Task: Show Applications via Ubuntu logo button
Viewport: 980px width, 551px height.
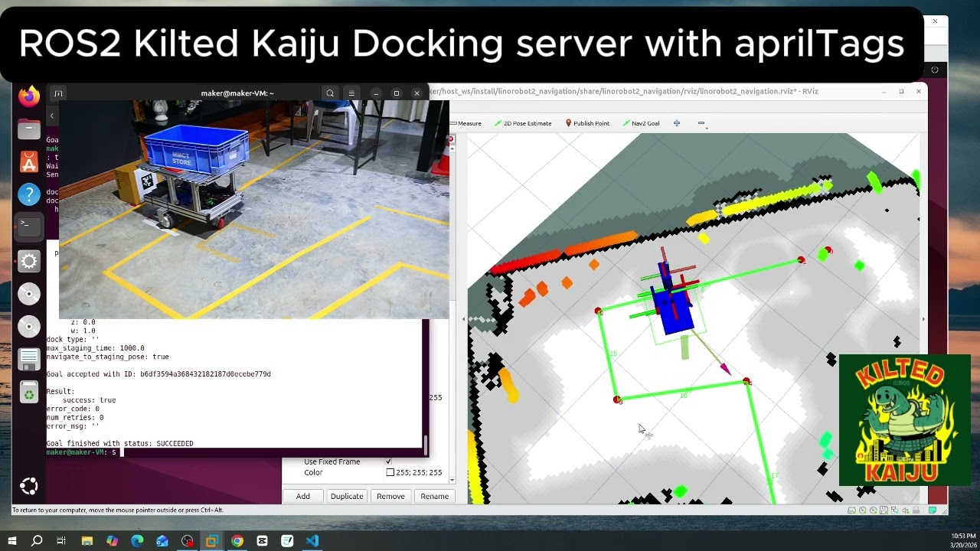Action: pos(29,486)
